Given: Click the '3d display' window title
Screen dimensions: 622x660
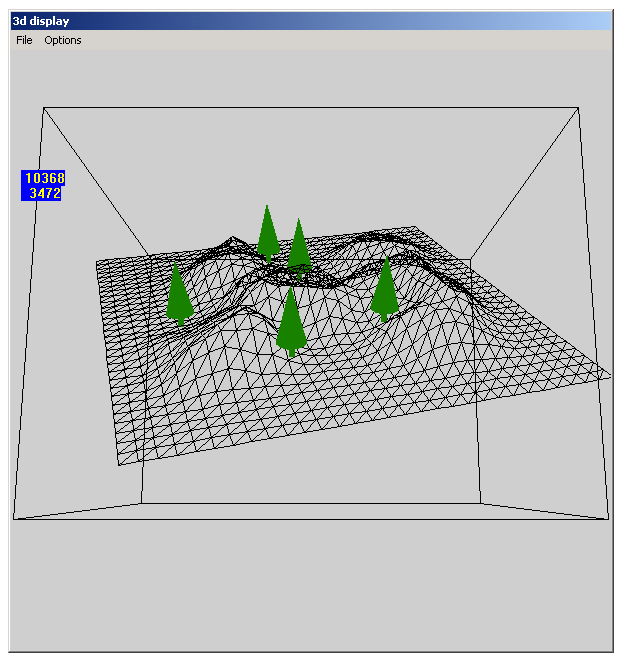Looking at the screenshot, I should click(x=41, y=21).
